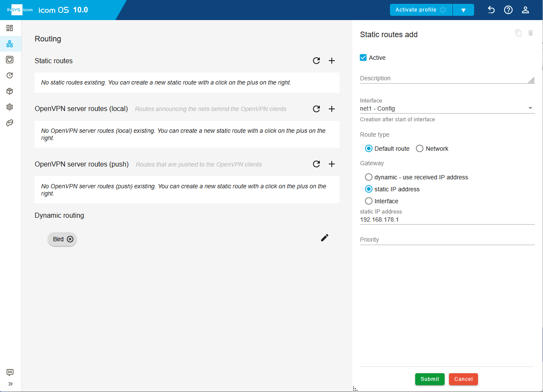This screenshot has width=543, height=392.
Task: Add a new OpenVPN server route (local)
Action: (x=332, y=109)
